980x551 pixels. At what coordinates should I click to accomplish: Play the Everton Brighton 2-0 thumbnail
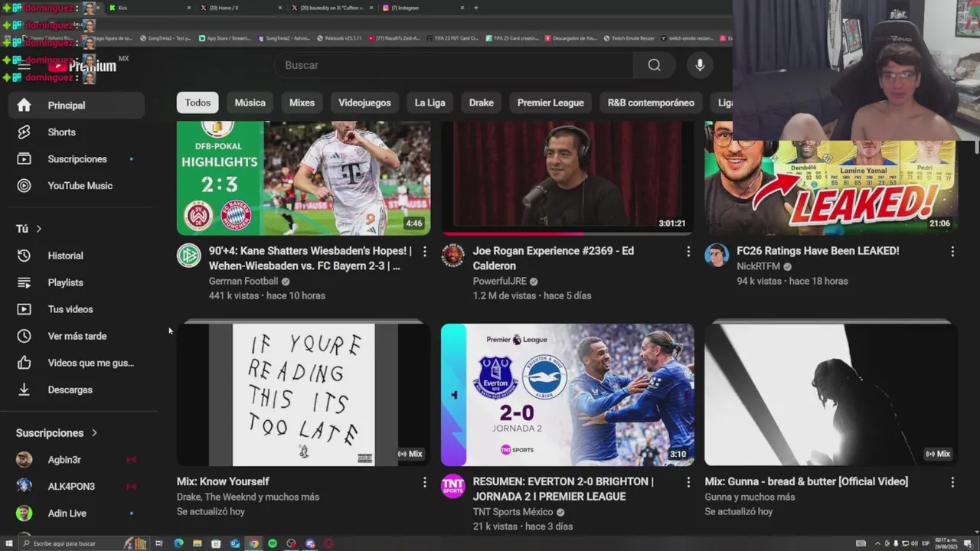pyautogui.click(x=567, y=394)
